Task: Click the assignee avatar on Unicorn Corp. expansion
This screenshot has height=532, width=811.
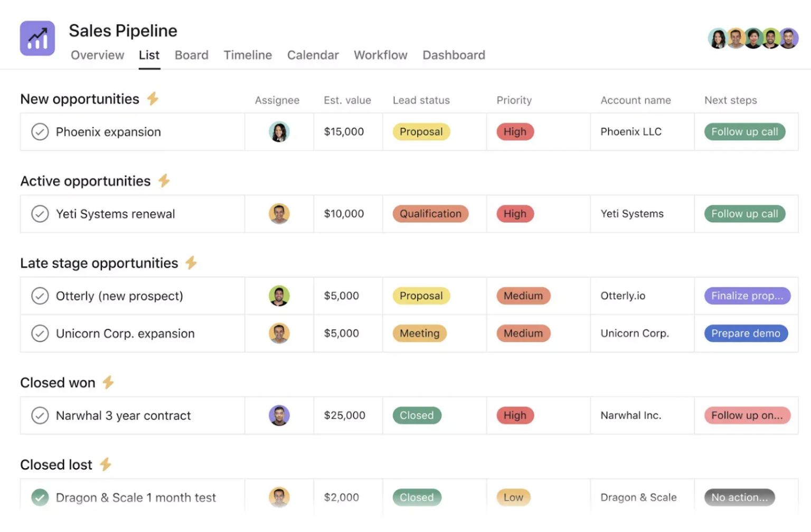Action: click(279, 333)
